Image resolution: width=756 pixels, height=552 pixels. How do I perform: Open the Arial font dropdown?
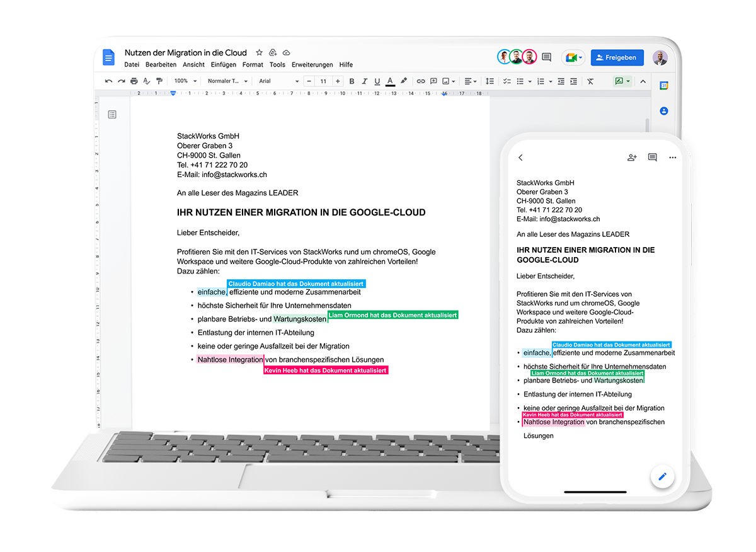(x=278, y=81)
